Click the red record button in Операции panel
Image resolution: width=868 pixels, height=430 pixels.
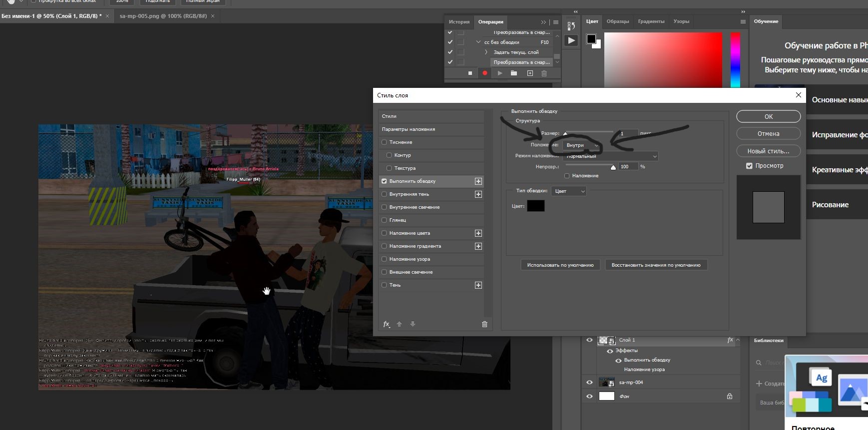coord(484,73)
